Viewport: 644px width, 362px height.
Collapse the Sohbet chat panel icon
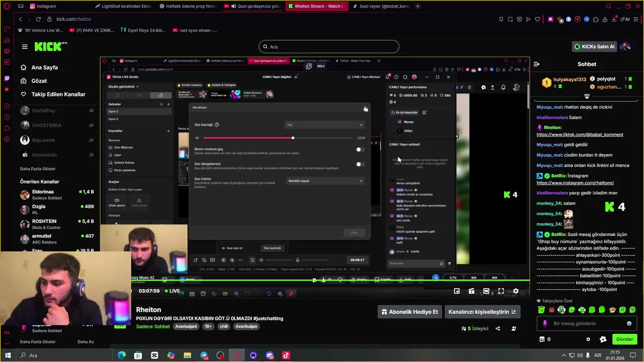pos(536,64)
